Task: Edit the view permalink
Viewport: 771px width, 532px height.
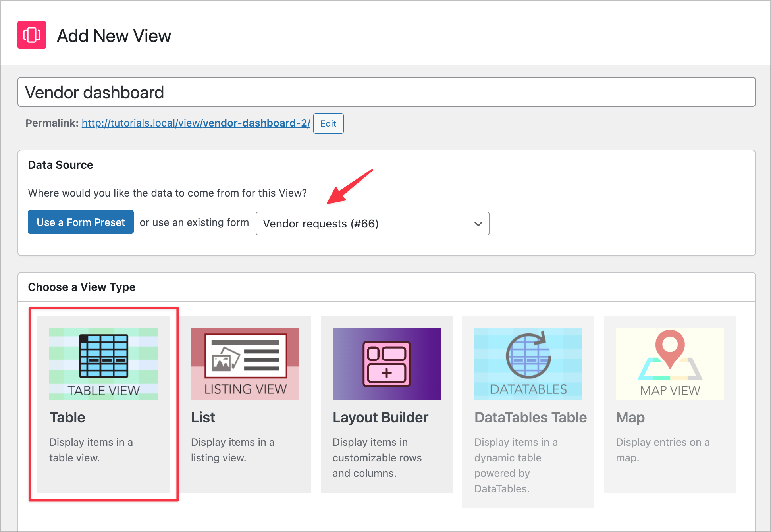Action: click(328, 123)
